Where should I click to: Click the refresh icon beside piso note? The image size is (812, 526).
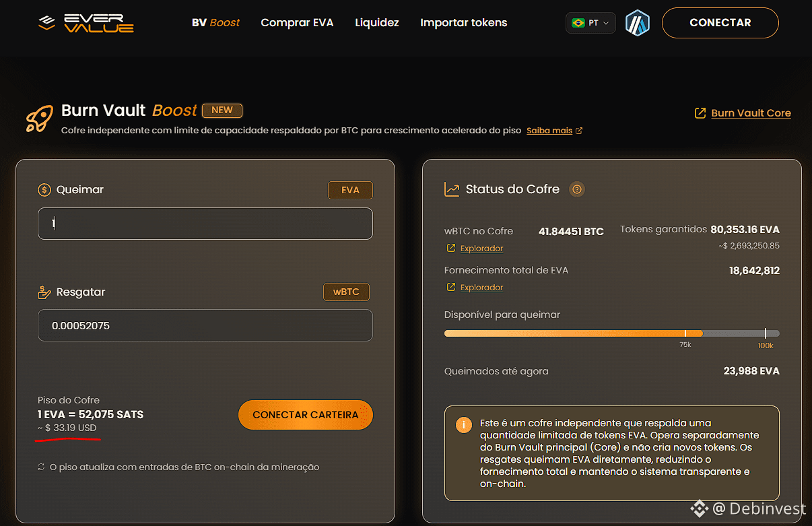(x=42, y=467)
